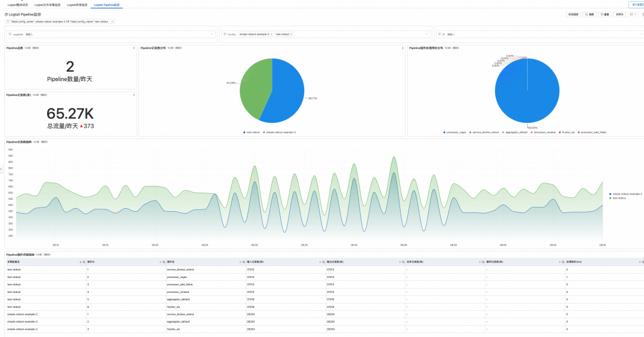
Task: Toggle aggregator_default legend in plugin time pie
Action: [x=515, y=132]
